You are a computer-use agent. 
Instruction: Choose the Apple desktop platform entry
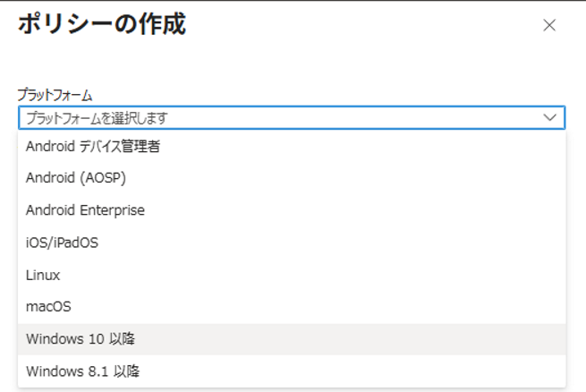click(48, 306)
